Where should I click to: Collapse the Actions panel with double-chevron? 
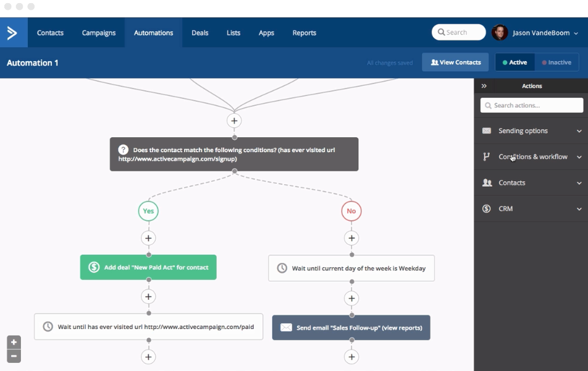pyautogui.click(x=484, y=86)
